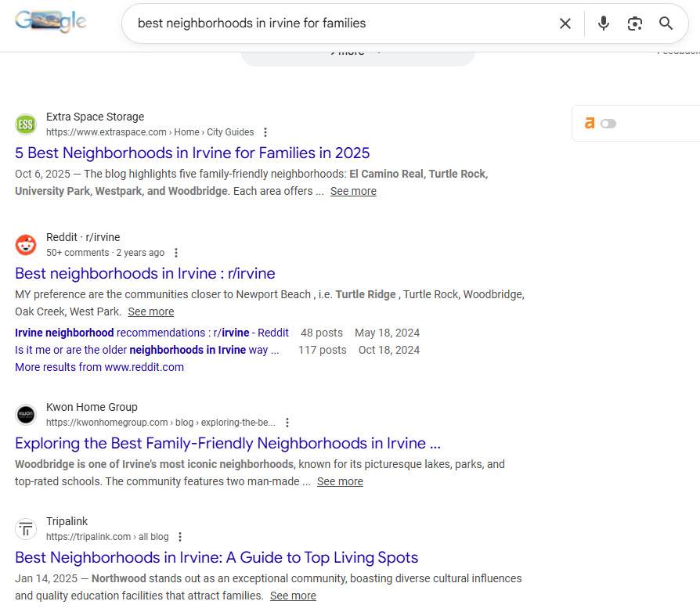The image size is (700, 612).
Task: Click the Google logo
Action: [x=49, y=21]
